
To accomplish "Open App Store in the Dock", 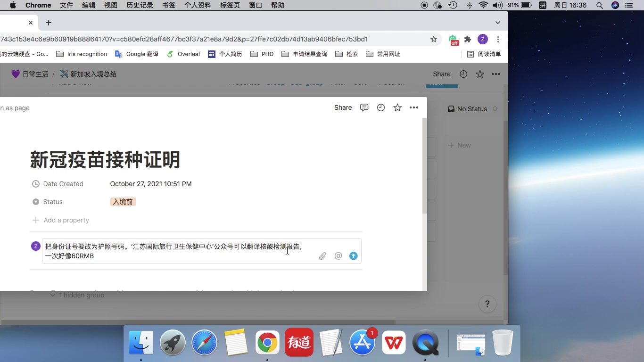I will click(362, 342).
